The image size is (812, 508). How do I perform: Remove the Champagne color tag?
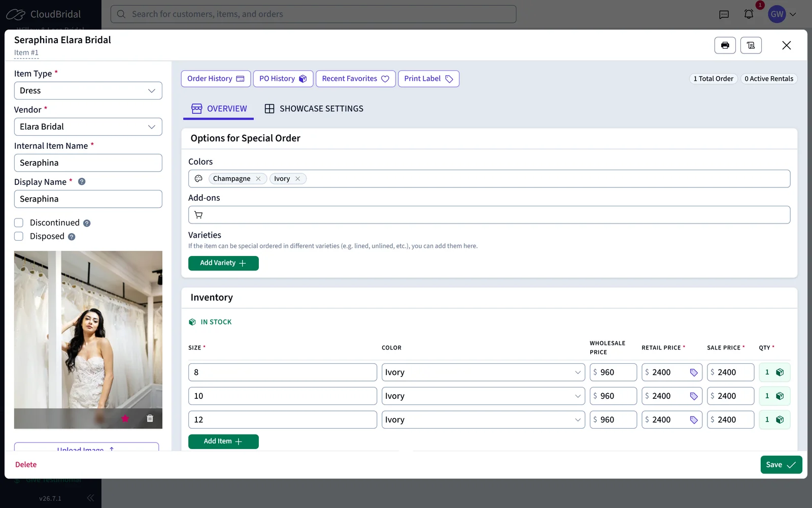click(x=258, y=179)
